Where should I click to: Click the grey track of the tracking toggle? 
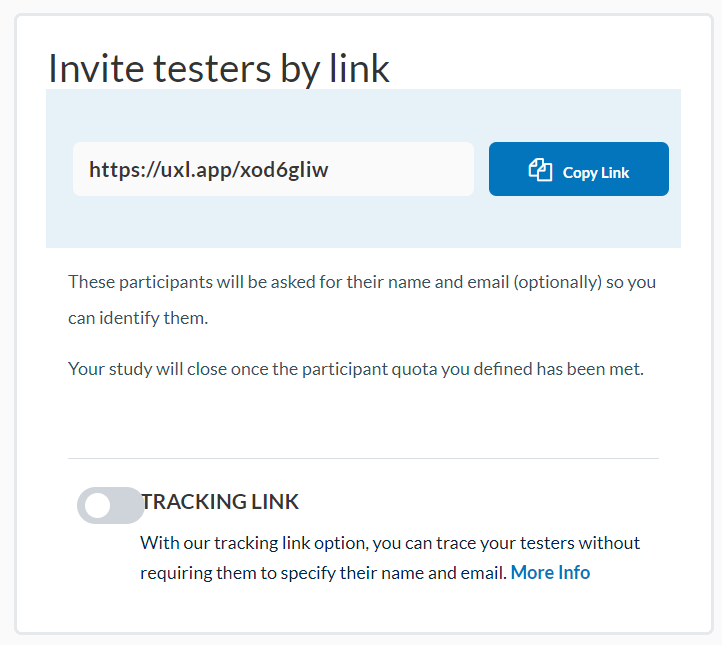pyautogui.click(x=127, y=505)
